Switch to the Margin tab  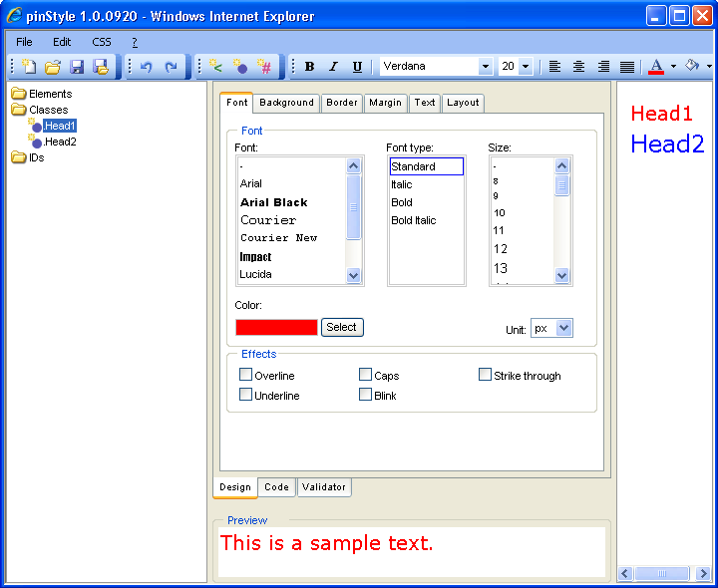(x=385, y=103)
